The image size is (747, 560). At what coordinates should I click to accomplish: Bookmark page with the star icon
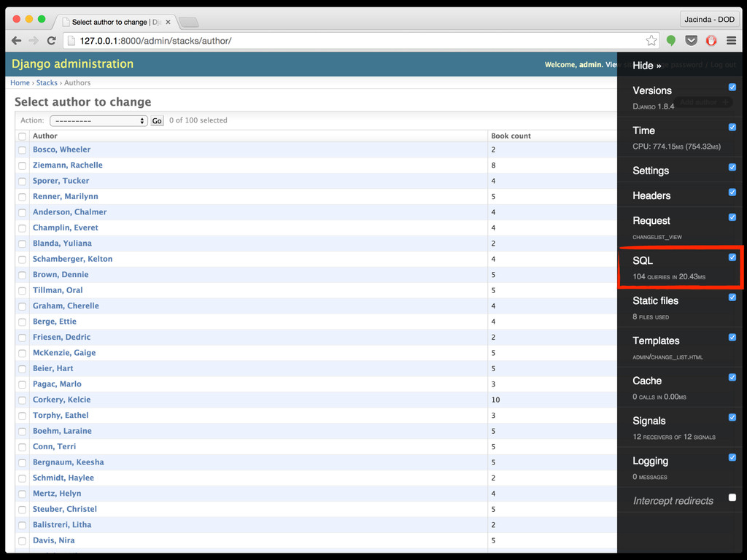pos(651,41)
